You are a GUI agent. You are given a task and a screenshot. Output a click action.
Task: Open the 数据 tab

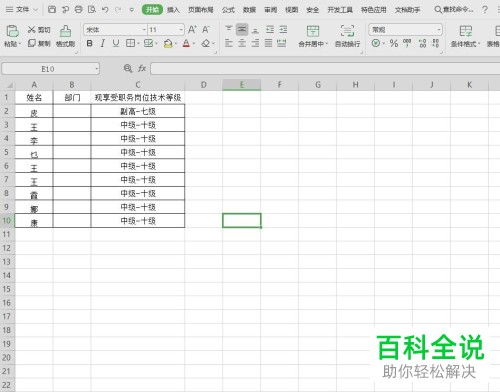[249, 10]
